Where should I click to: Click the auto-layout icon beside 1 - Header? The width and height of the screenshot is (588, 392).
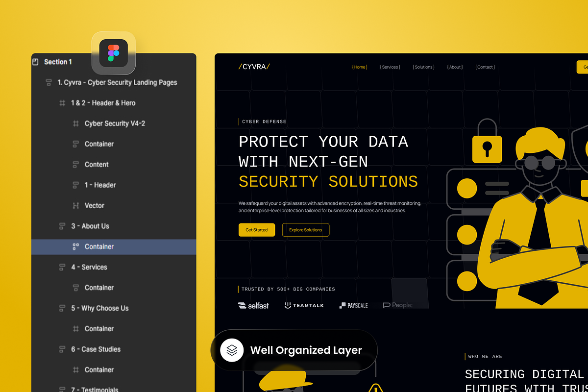[76, 185]
